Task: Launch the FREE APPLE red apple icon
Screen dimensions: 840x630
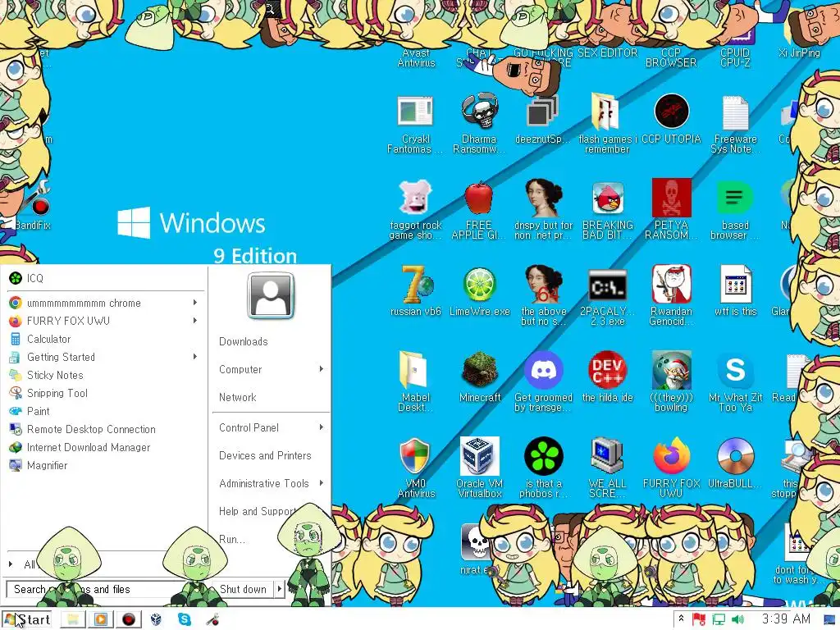Action: click(479, 198)
